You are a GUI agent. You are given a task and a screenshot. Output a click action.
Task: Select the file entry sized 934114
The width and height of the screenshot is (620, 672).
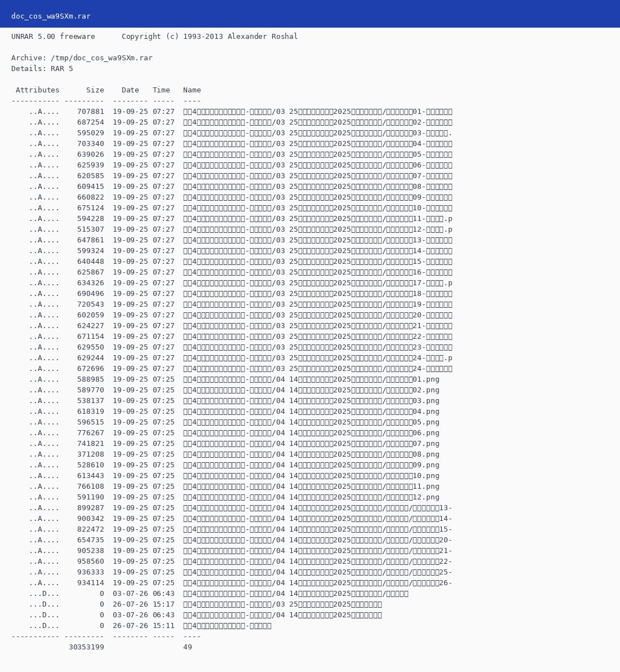click(232, 583)
